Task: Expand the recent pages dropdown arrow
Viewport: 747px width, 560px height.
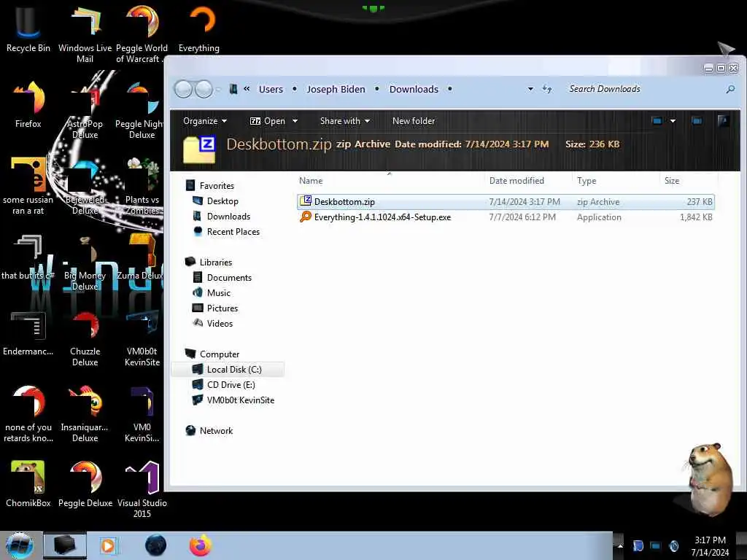Action: click(219, 89)
